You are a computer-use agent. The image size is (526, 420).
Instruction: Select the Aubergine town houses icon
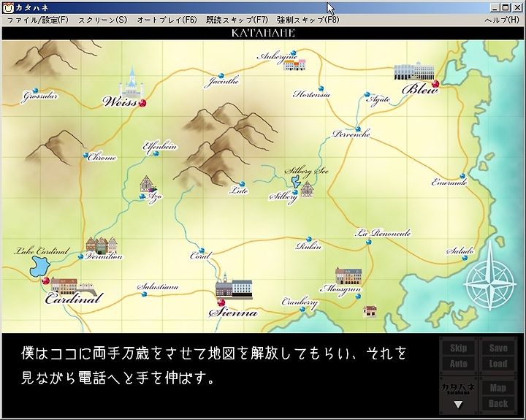(x=294, y=65)
